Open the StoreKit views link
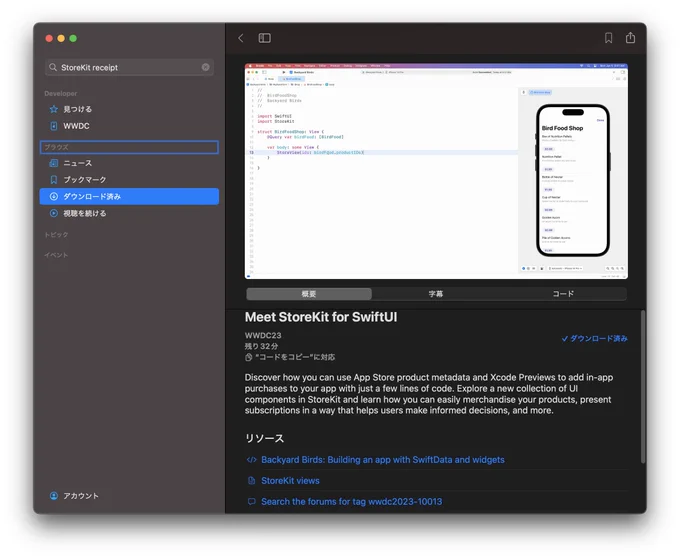680x558 pixels. (290, 481)
